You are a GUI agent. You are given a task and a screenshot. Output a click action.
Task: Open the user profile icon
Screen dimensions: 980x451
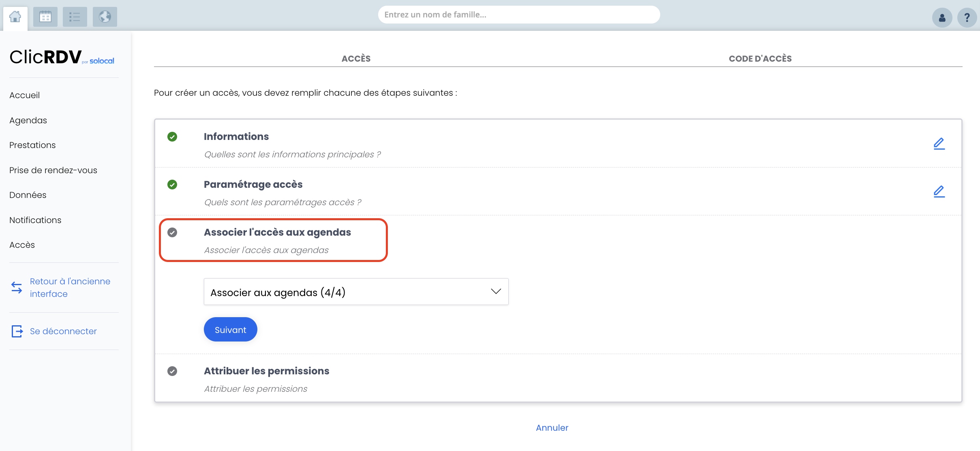click(942, 18)
